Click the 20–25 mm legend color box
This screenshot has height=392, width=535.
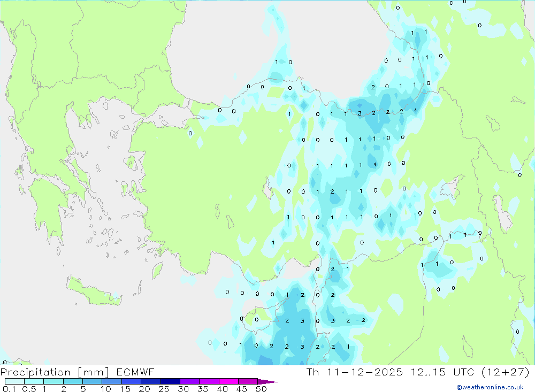coord(151,381)
